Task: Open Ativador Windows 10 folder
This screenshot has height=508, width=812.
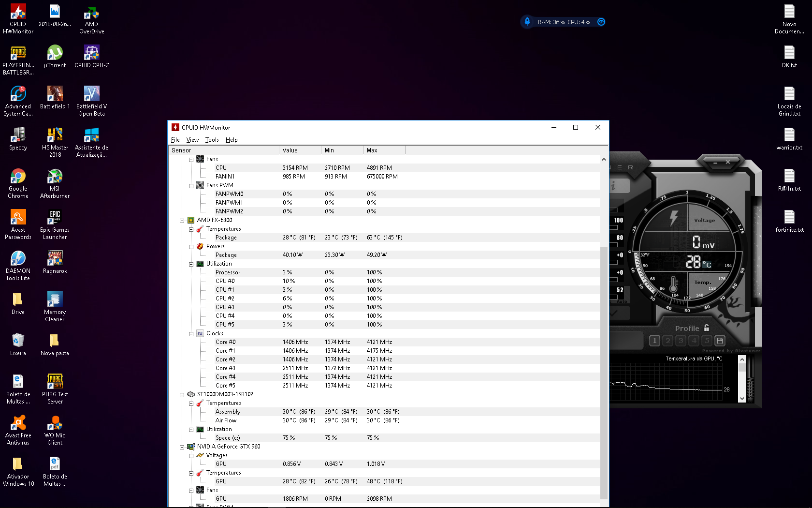Action: [18, 472]
